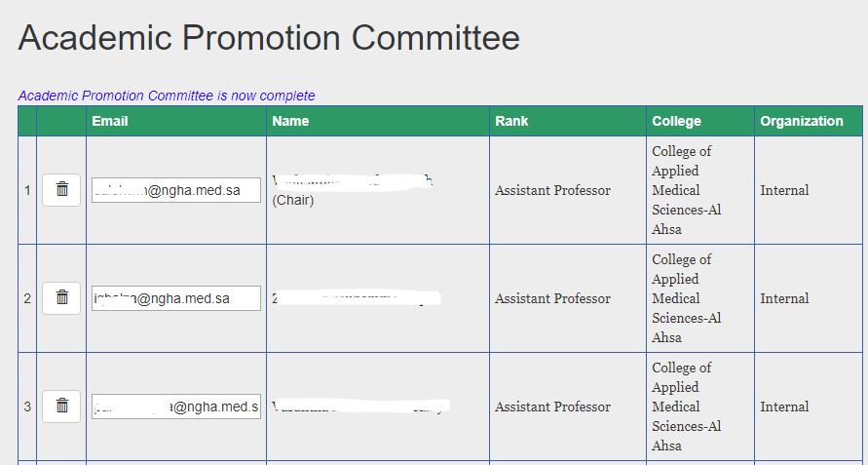Focus the email field in row 1
This screenshot has height=465, width=868.
pos(176,190)
